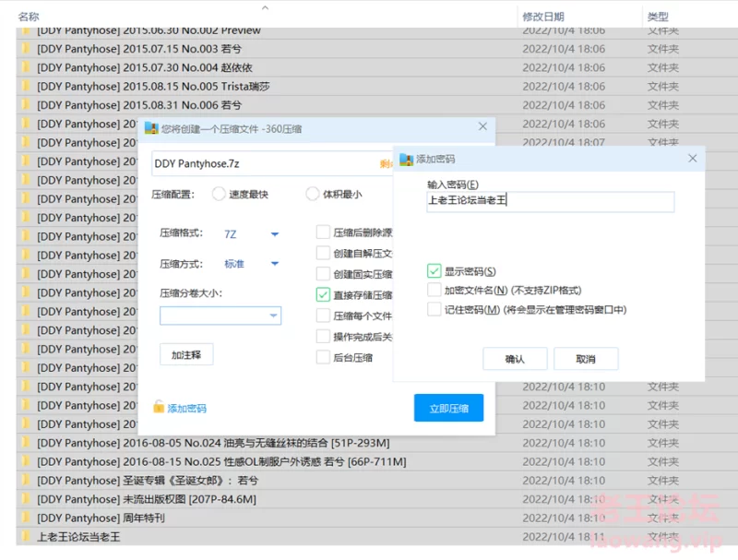Click folder icon of No.005 Trista瑞莎 row
Viewport: 738px width, 560px height.
(27, 86)
